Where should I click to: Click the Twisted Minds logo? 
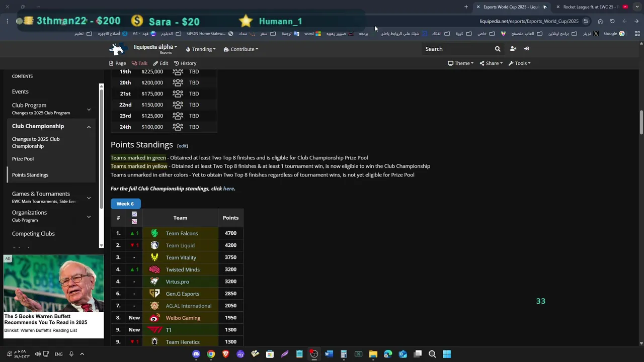pos(154,269)
